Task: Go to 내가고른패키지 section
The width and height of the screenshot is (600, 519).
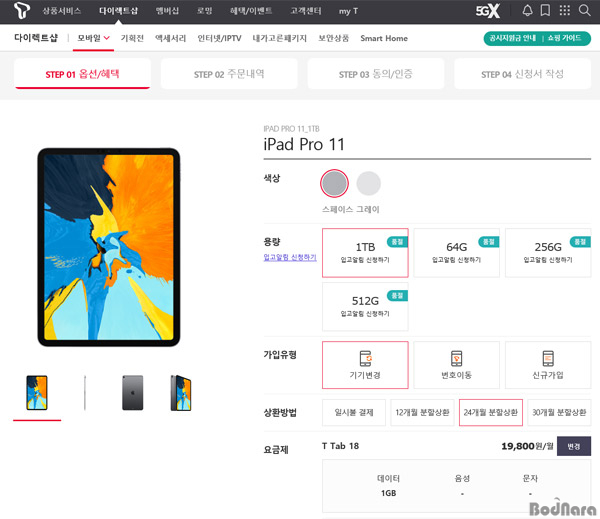Action: tap(279, 38)
